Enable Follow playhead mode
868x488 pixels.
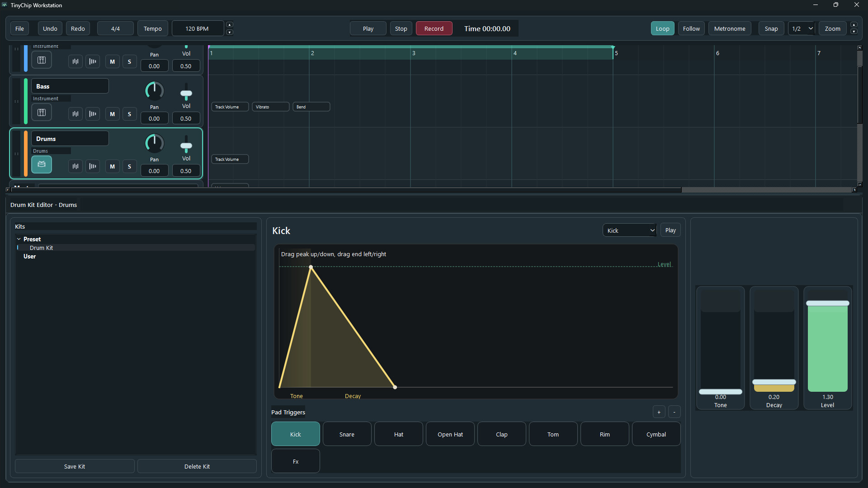click(x=691, y=28)
